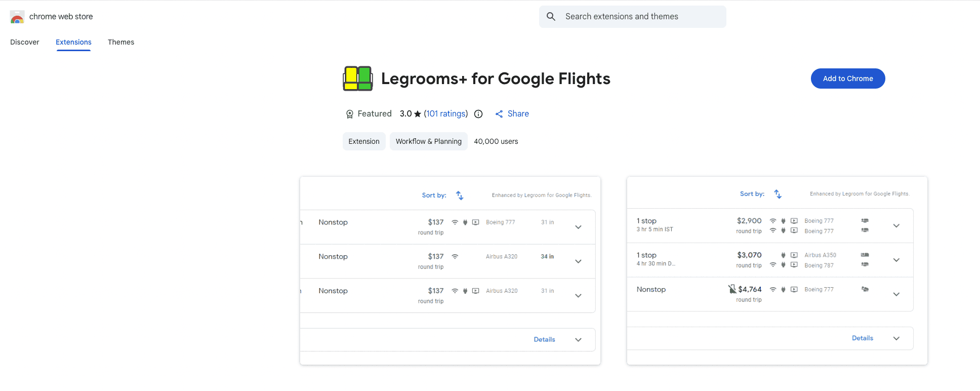Expand the first Nonstop $137 flight row
Image resolution: width=980 pixels, height=391 pixels.
pos(578,227)
